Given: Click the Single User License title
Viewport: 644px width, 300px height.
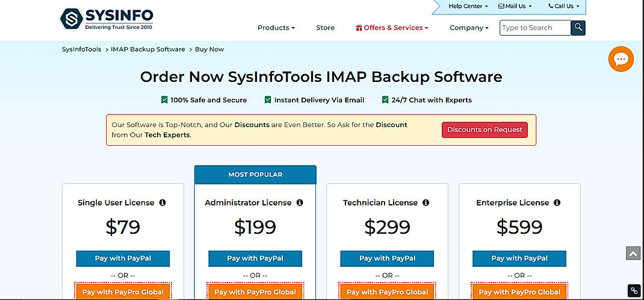Looking at the screenshot, I should (x=116, y=202).
